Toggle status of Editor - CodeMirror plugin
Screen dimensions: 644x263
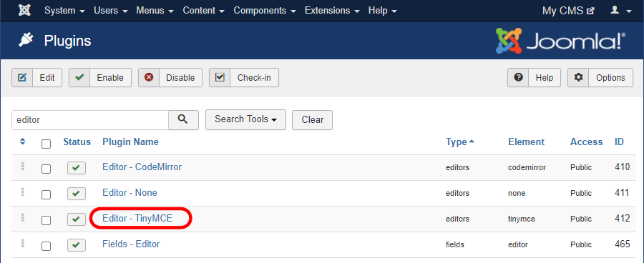click(x=77, y=168)
